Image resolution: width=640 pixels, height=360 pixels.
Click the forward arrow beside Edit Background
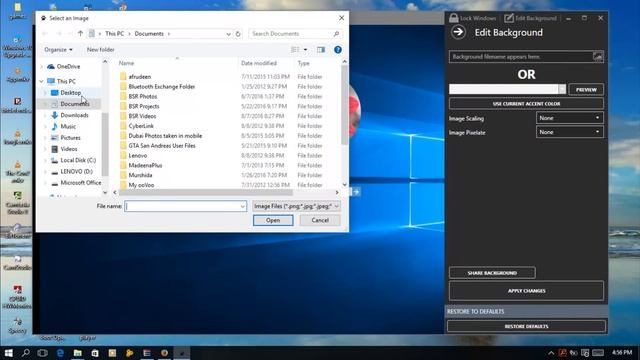point(458,32)
